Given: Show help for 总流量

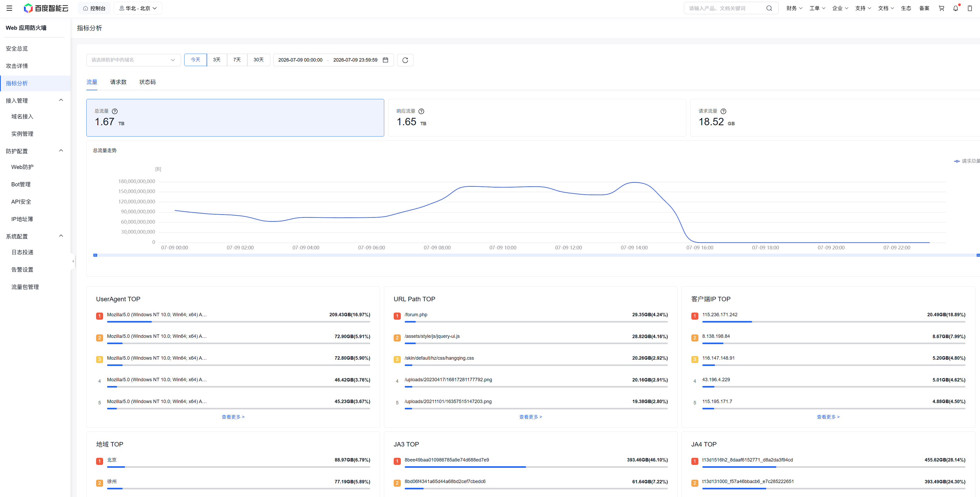Looking at the screenshot, I should pos(114,111).
